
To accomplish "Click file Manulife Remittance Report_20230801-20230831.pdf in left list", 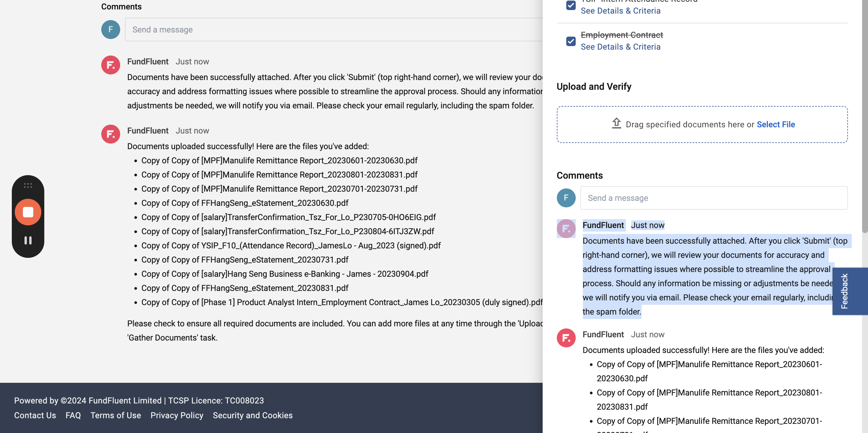I will [x=279, y=175].
